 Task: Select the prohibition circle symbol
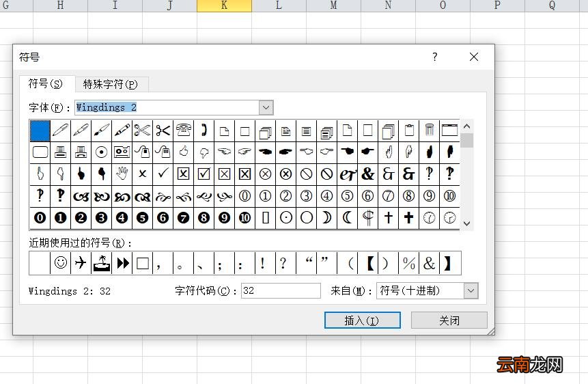[307, 174]
